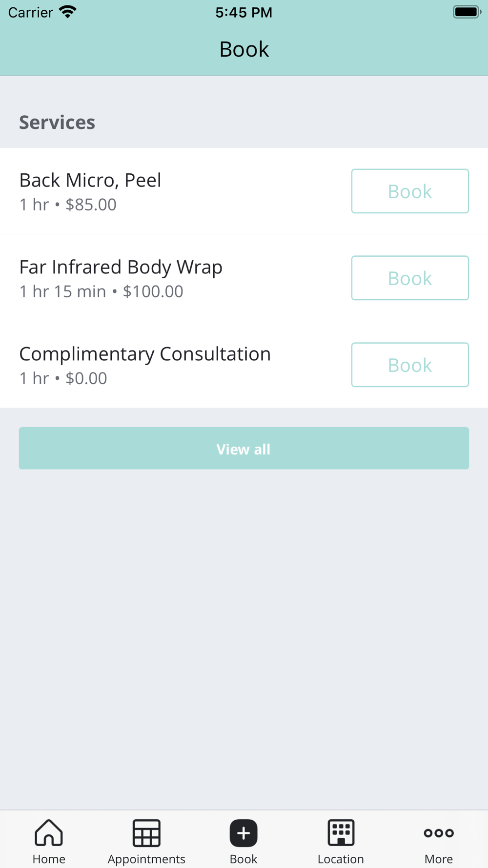488x868 pixels.
Task: Click the Services section header
Action: [x=57, y=122]
